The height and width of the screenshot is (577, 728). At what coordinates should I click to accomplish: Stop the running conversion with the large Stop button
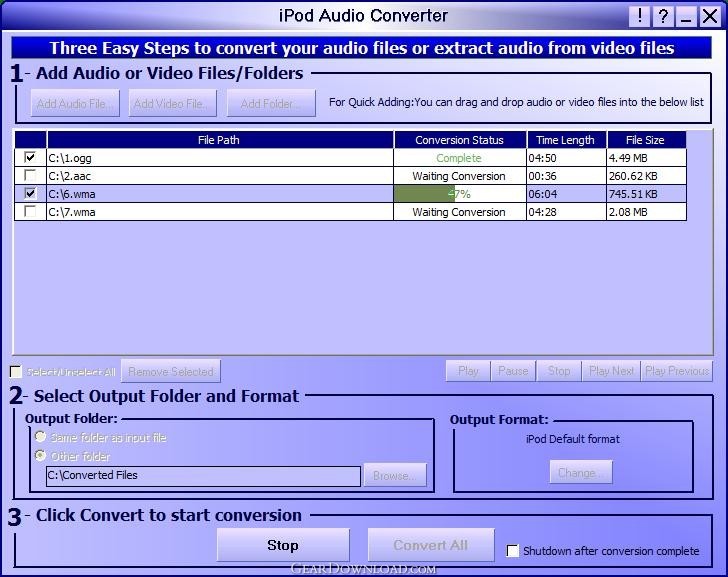(x=283, y=545)
